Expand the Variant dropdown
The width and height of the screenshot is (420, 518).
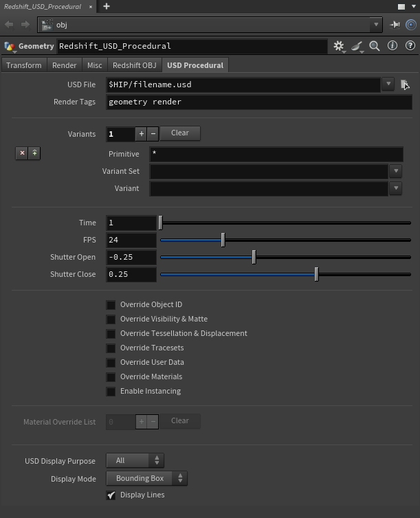tap(396, 188)
